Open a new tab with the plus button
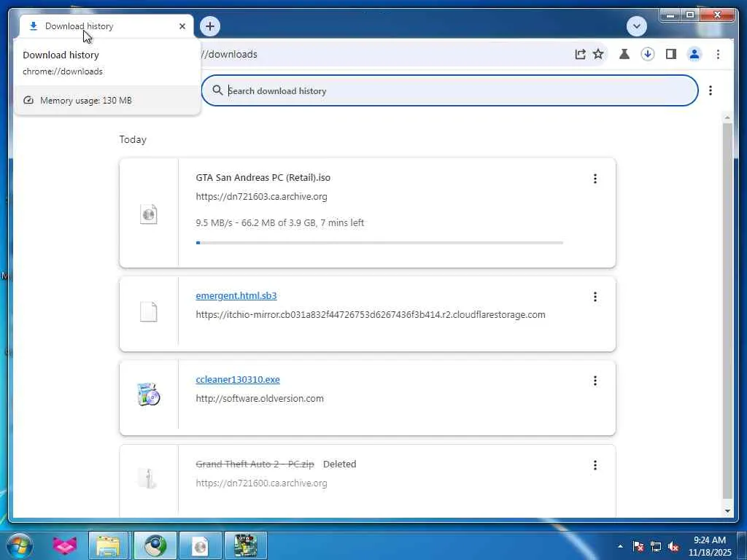This screenshot has height=560, width=747. [x=210, y=26]
